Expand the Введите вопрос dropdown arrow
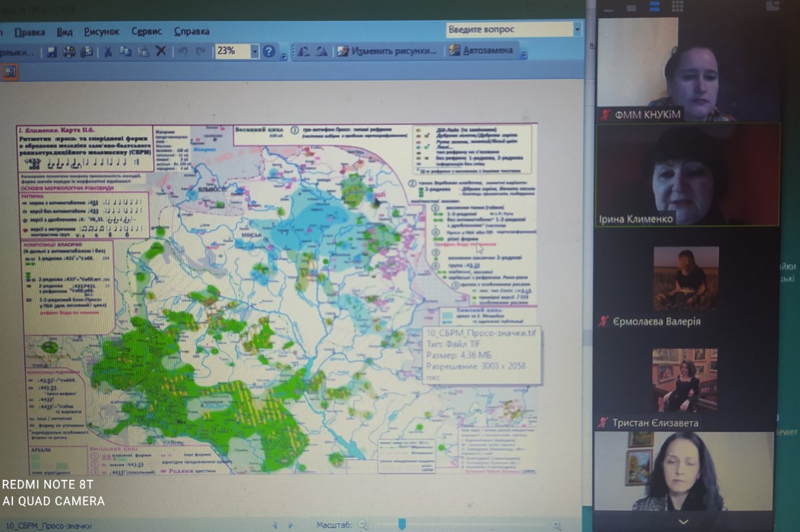Screen dimensions: 800x532 577,29
